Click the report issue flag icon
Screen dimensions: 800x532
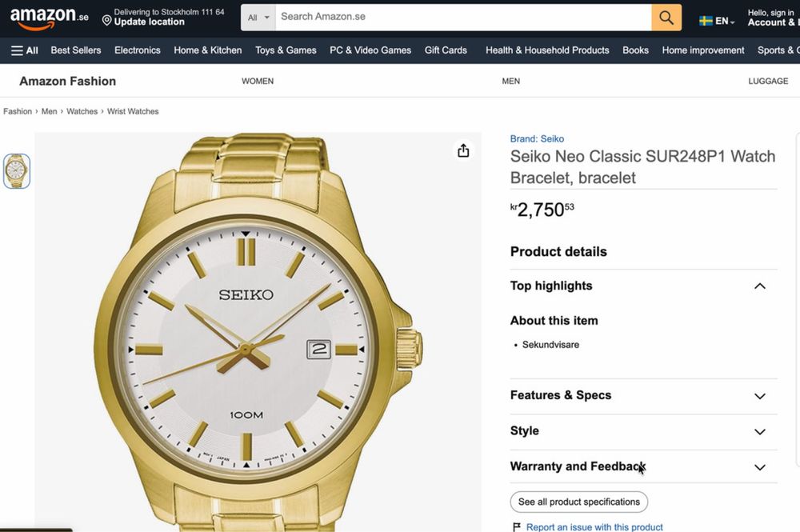[517, 527]
